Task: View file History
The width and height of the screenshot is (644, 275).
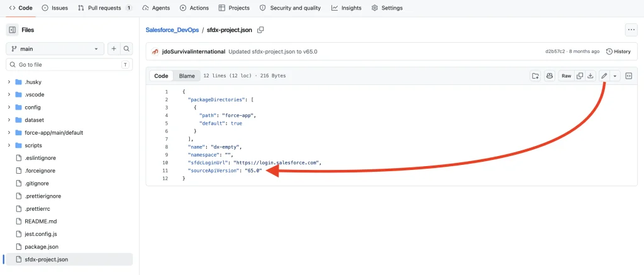Action: point(619,52)
